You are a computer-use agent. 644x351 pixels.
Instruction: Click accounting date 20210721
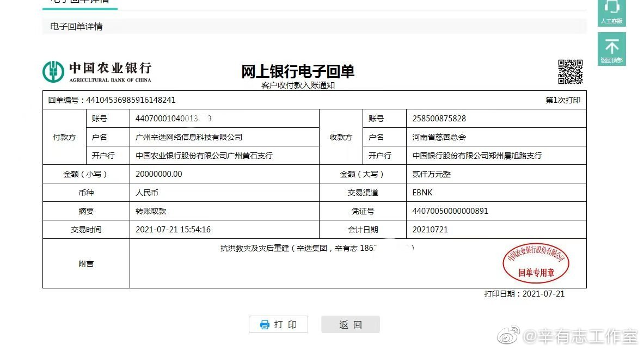(x=430, y=230)
